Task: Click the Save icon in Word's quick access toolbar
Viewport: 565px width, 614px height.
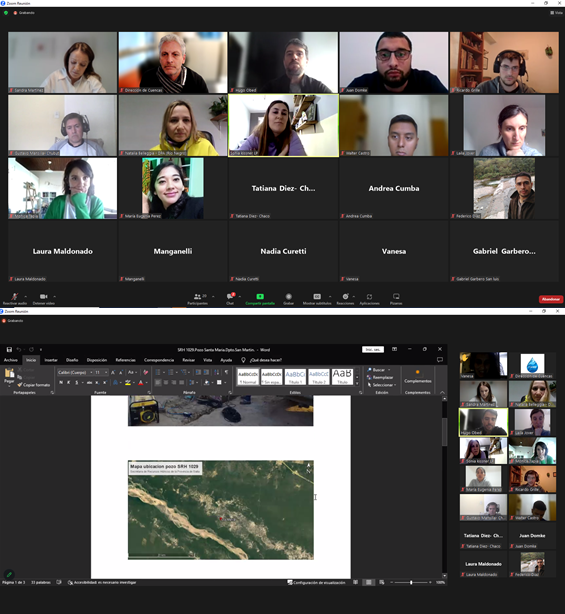Action: click(x=9, y=349)
